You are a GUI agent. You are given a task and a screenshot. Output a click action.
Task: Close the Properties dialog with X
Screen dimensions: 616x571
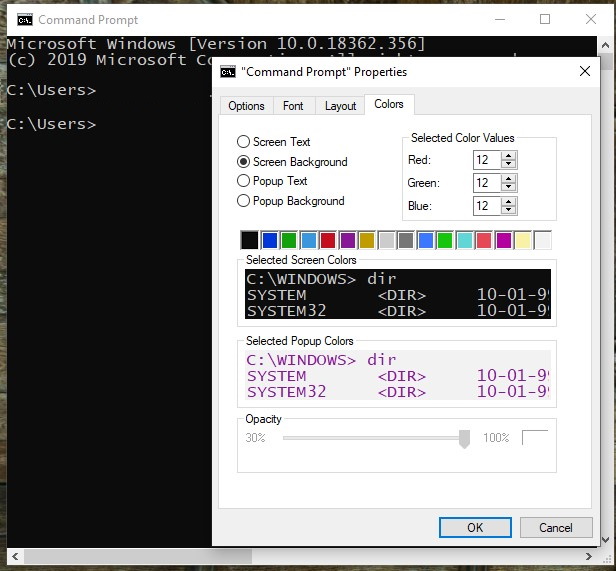tap(585, 71)
